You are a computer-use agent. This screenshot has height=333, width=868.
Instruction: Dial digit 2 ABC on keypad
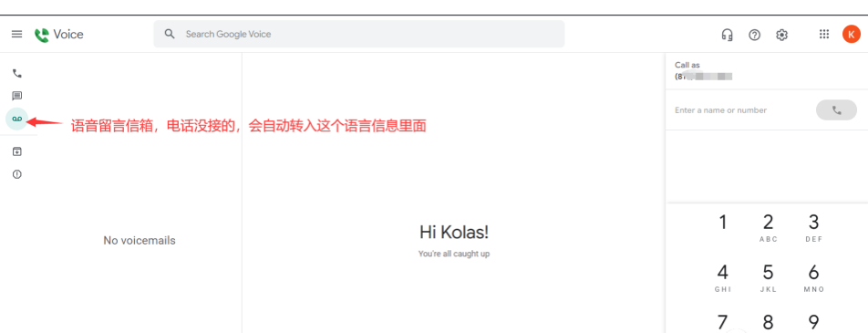pyautogui.click(x=769, y=228)
